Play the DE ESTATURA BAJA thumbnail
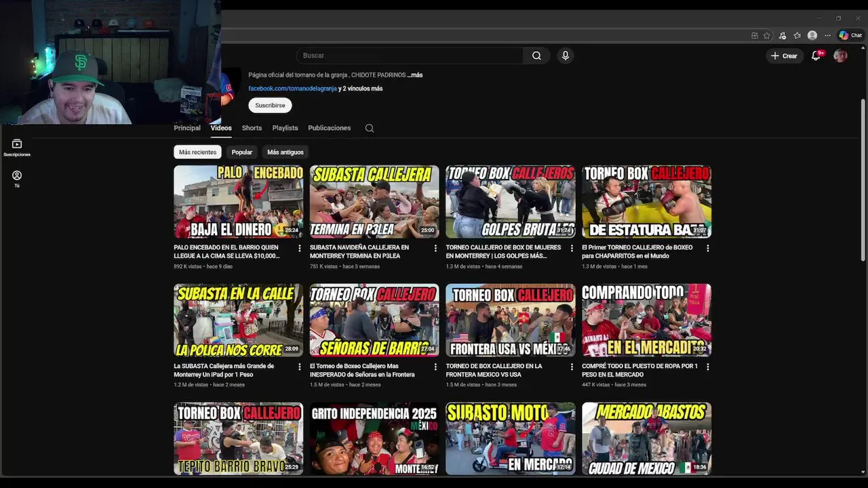 click(646, 202)
